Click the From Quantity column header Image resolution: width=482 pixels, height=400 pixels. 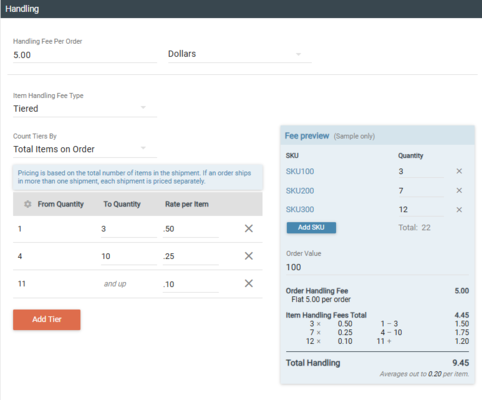(60, 204)
